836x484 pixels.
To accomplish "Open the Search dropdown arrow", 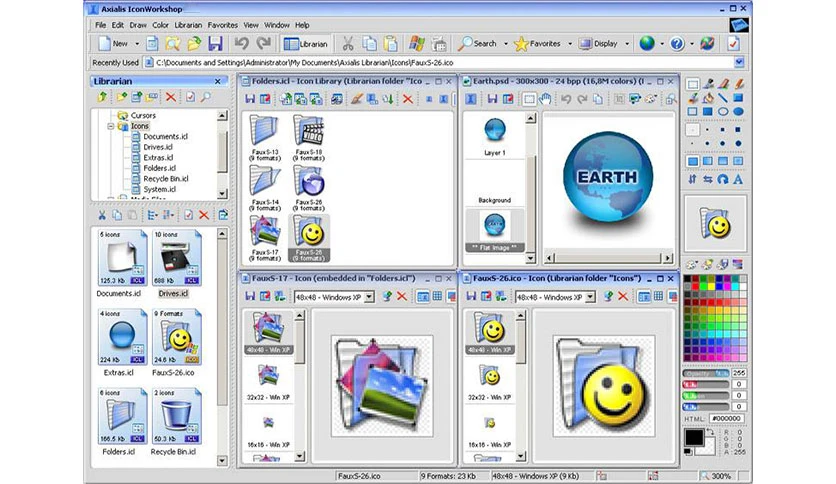I will click(x=506, y=44).
